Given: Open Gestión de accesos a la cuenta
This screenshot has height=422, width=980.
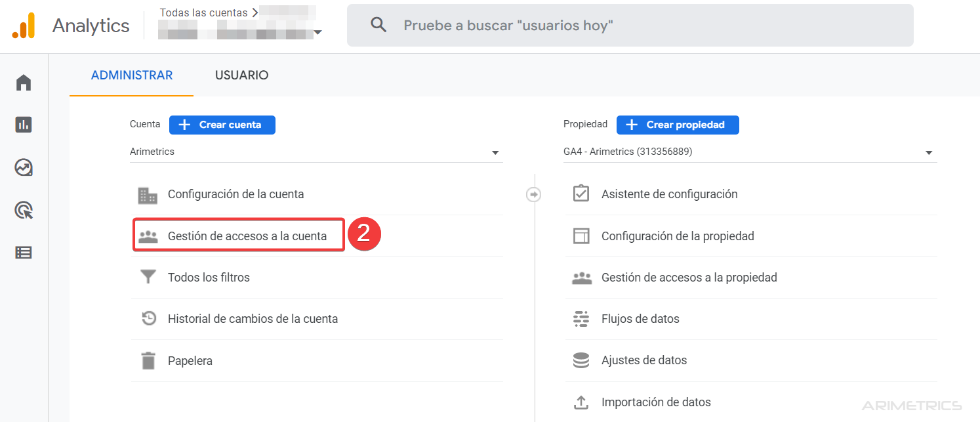Looking at the screenshot, I should 238,234.
